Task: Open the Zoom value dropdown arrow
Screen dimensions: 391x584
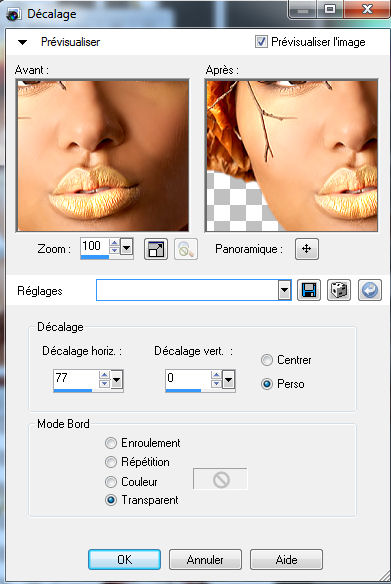Action: (x=127, y=247)
